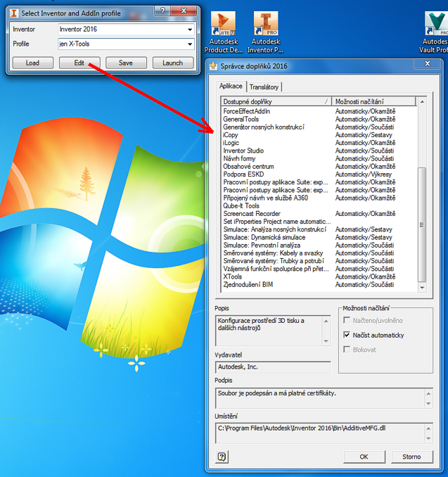Select Qube-It Tools add-in

pyautogui.click(x=319, y=206)
